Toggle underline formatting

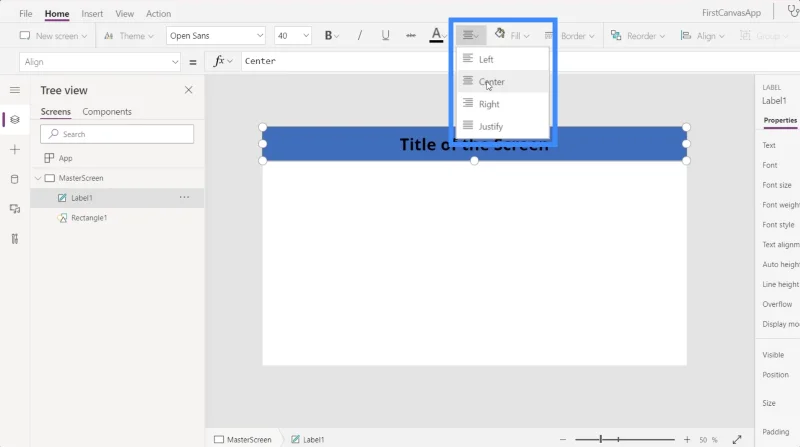(x=385, y=35)
